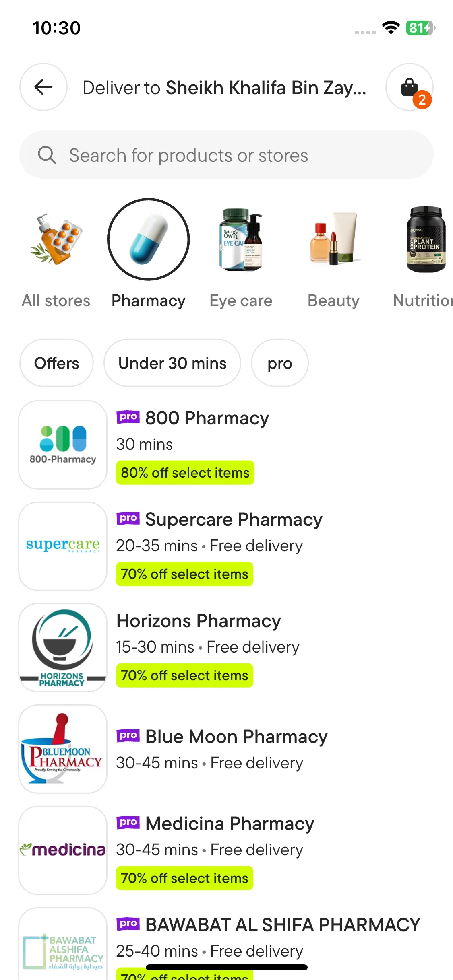This screenshot has height=980, width=453.
Task: Open BAWABAT AL SHIFA PHARMACY listing
Action: click(283, 925)
